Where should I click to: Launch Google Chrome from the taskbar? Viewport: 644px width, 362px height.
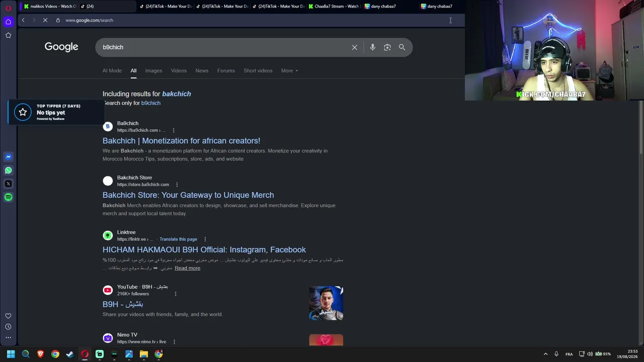tap(55, 354)
